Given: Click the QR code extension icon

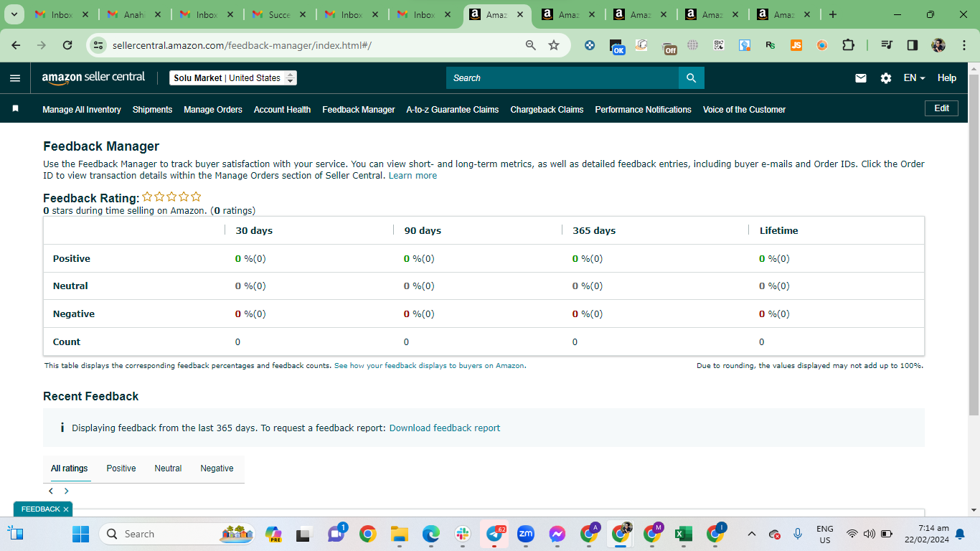Looking at the screenshot, I should pos(719,45).
